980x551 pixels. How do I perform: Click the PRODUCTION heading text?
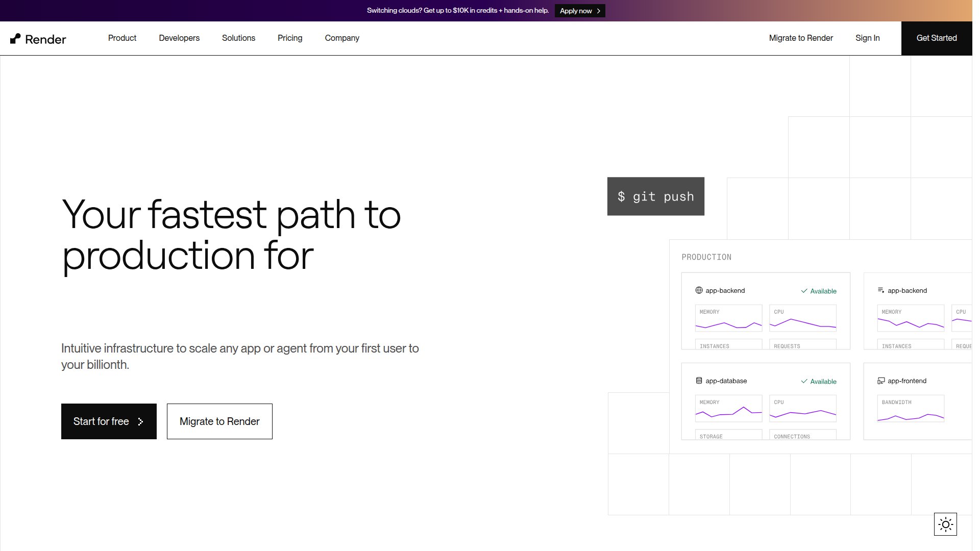click(706, 257)
